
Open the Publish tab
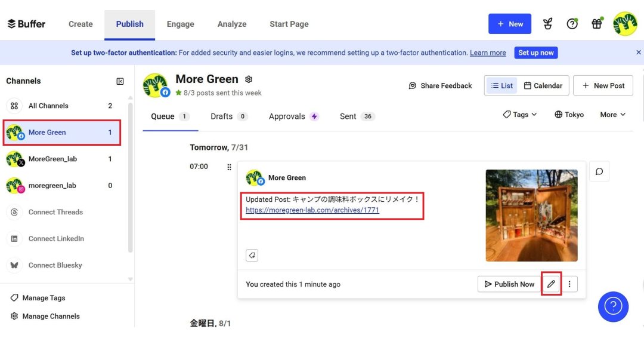(x=130, y=24)
